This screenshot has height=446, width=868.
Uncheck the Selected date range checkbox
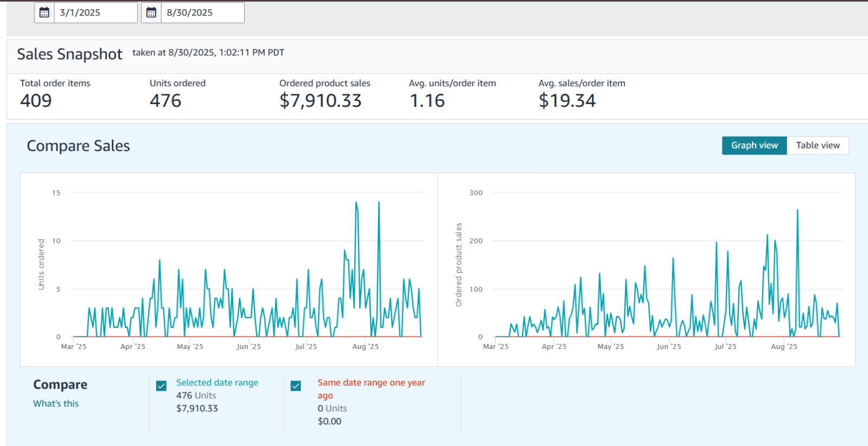pos(161,386)
